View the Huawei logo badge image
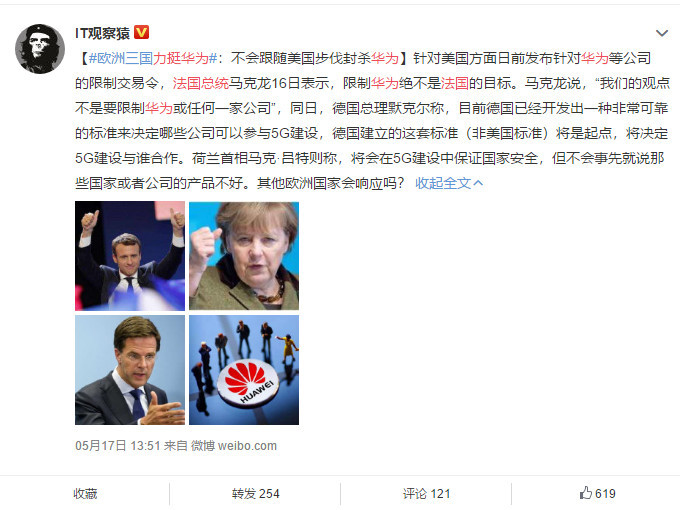 point(244,370)
